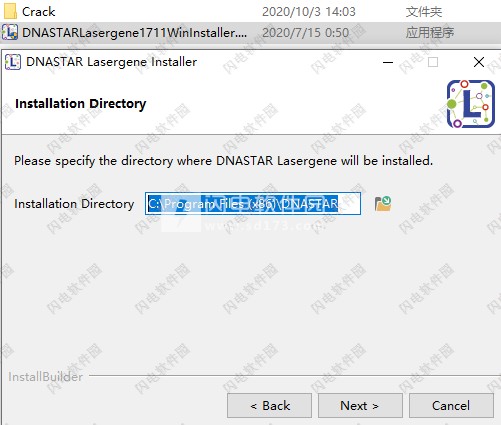Image resolution: width=501 pixels, height=425 pixels.
Task: Select the Crack folder icon
Action: pyautogui.click(x=10, y=11)
